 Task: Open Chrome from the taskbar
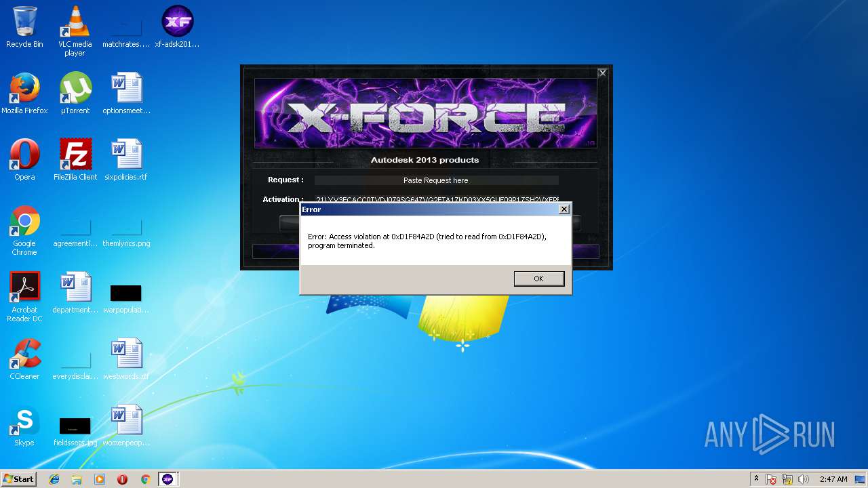[145, 479]
